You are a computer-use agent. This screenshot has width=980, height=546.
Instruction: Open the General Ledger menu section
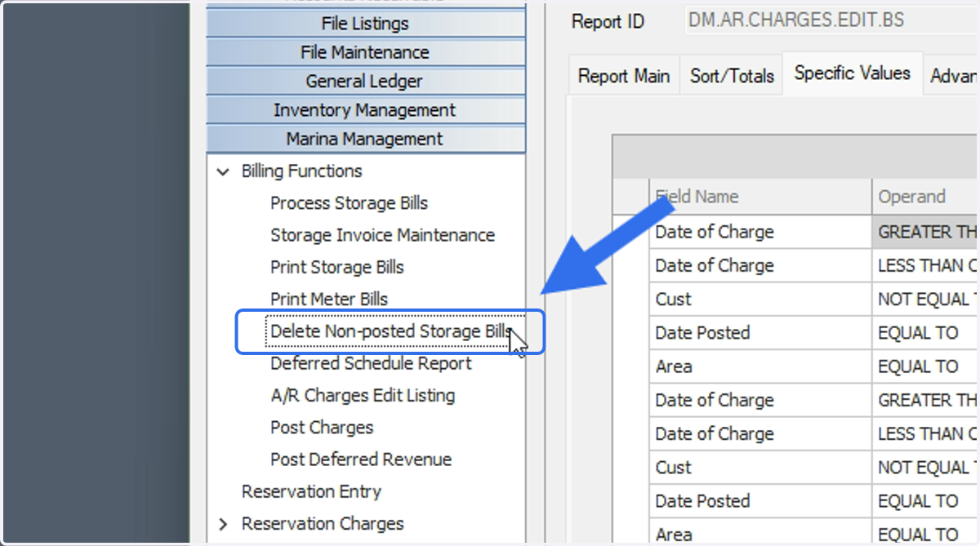[x=365, y=81]
